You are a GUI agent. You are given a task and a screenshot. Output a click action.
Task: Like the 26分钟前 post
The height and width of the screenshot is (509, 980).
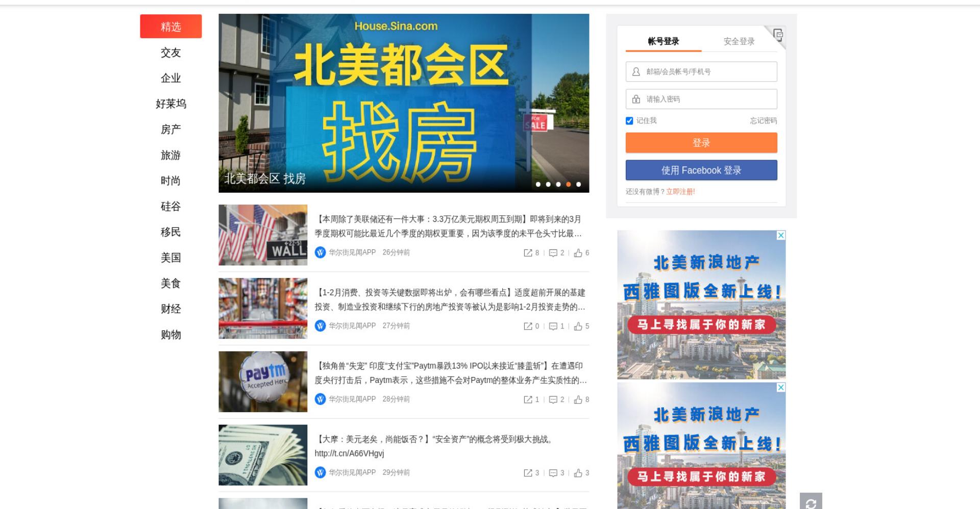click(x=578, y=253)
